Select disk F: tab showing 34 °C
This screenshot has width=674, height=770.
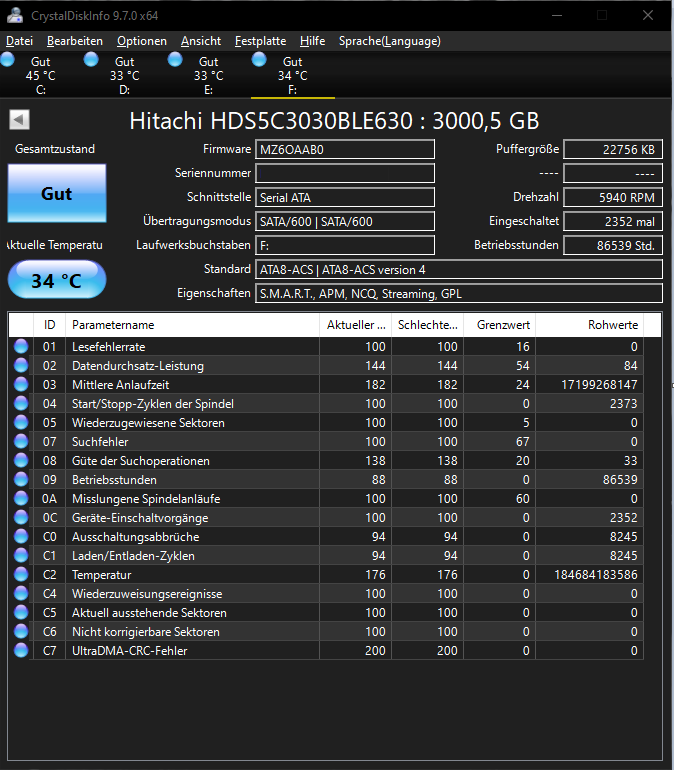pos(293,75)
